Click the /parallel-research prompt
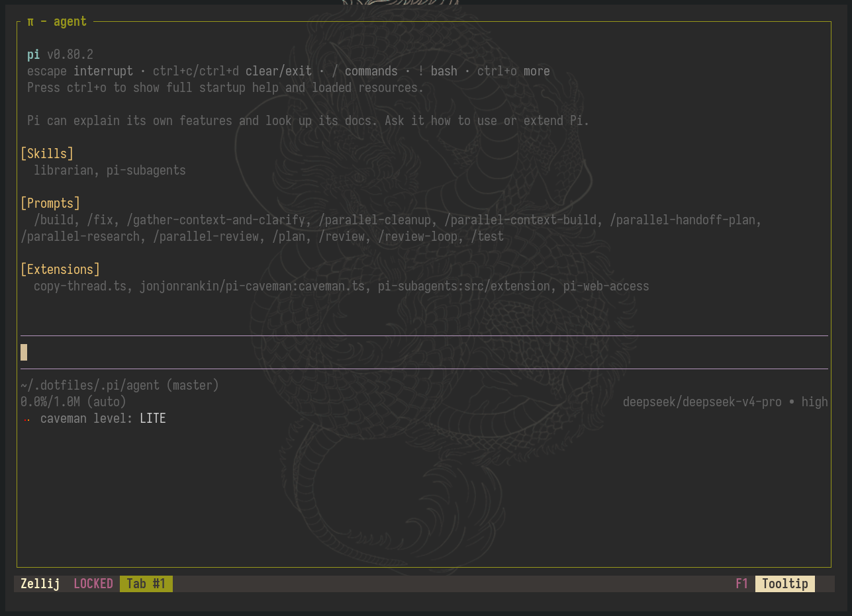Screen dimensions: 852x616 (x=80, y=236)
